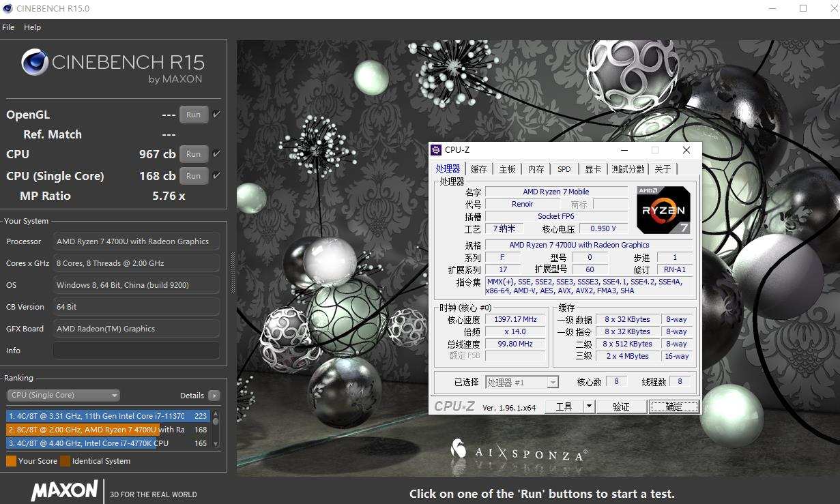The width and height of the screenshot is (840, 504).
Task: Open CPU-Z 处理器 #1 selection dropdown
Action: (522, 383)
